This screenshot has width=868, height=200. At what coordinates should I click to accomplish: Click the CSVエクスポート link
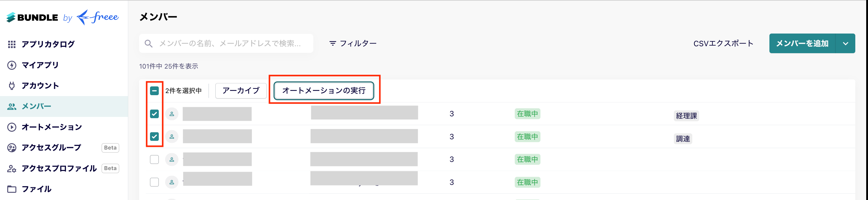click(x=723, y=44)
